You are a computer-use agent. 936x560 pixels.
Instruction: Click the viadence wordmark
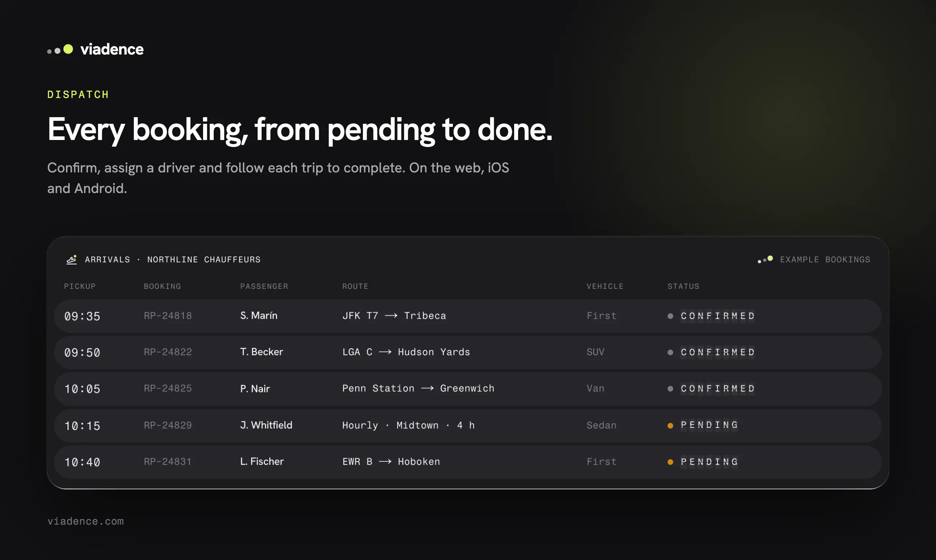pos(112,49)
